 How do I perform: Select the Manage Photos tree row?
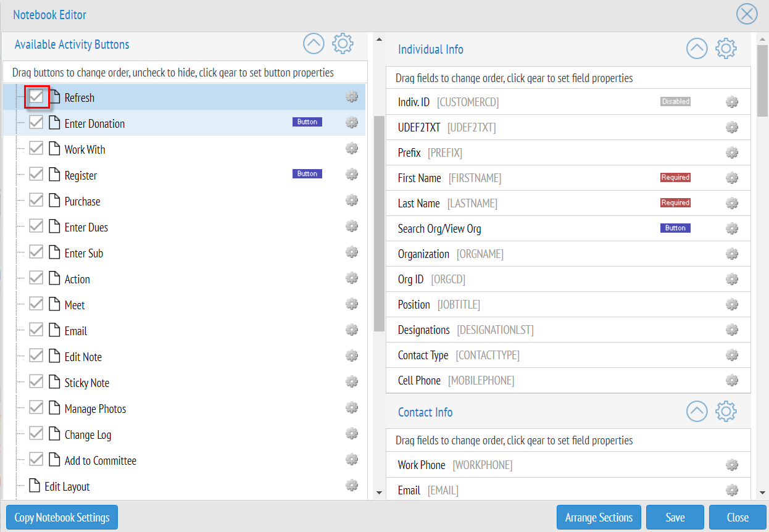95,409
